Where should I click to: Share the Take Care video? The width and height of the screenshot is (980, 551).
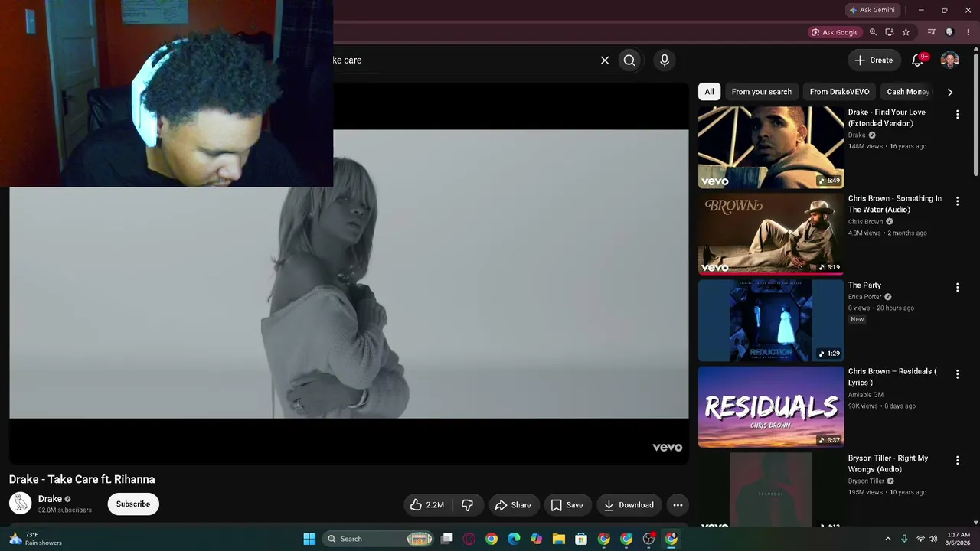(x=513, y=505)
